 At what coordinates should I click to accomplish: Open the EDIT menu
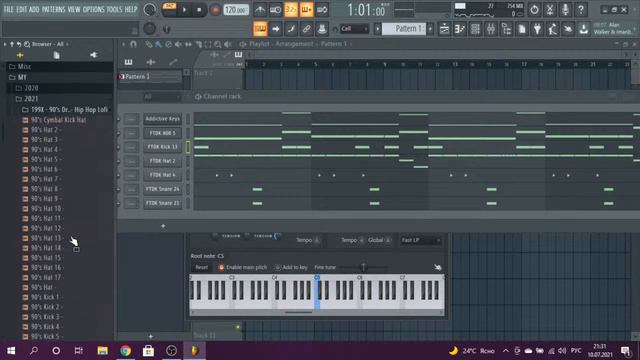click(x=22, y=9)
